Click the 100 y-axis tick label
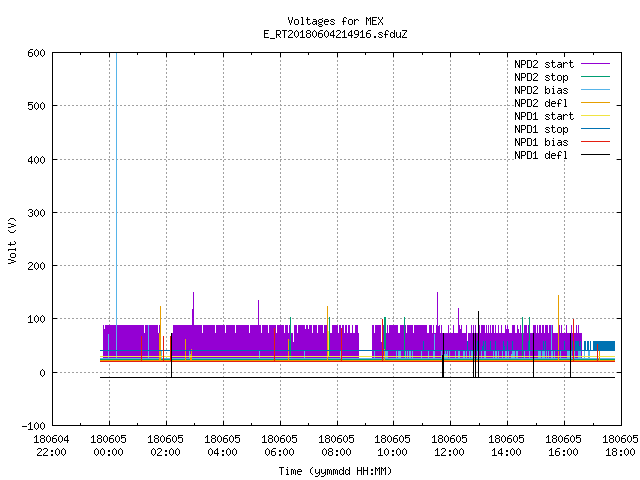The height and width of the screenshot is (480, 640). (36, 319)
